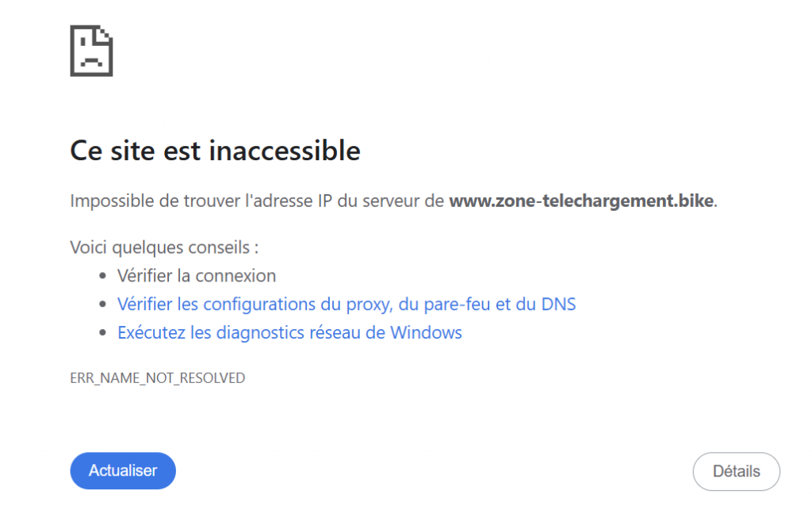Run the Windows network diagnostics link
Image resolution: width=812 pixels, height=521 pixels.
pyautogui.click(x=289, y=332)
